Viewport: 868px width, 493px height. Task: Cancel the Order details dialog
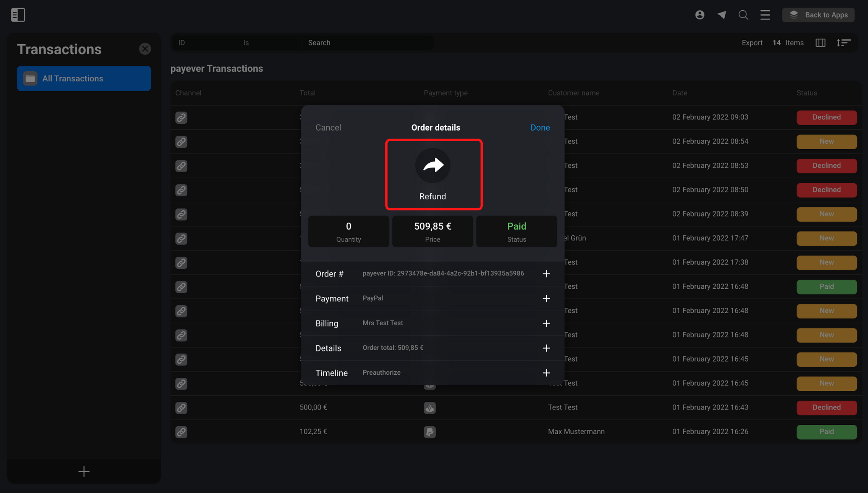328,128
